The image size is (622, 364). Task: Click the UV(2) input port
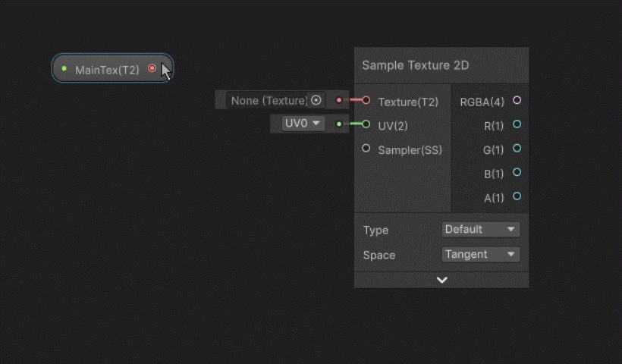pos(366,124)
